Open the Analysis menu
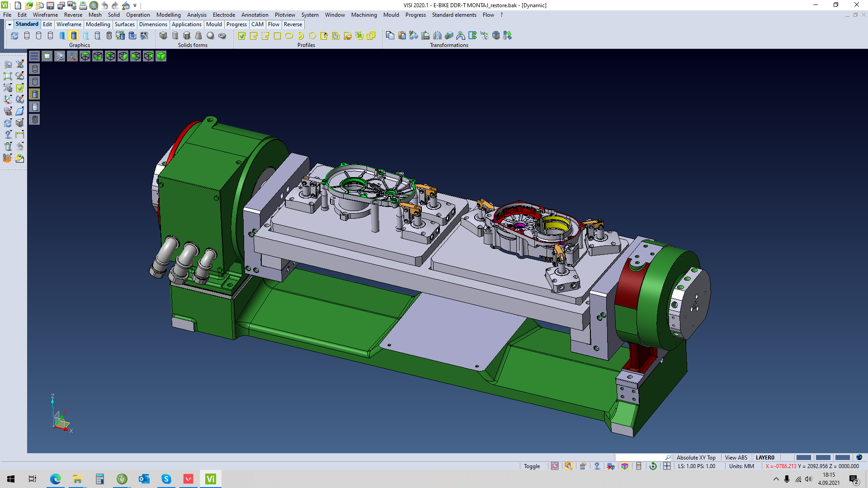This screenshot has height=488, width=868. (197, 15)
